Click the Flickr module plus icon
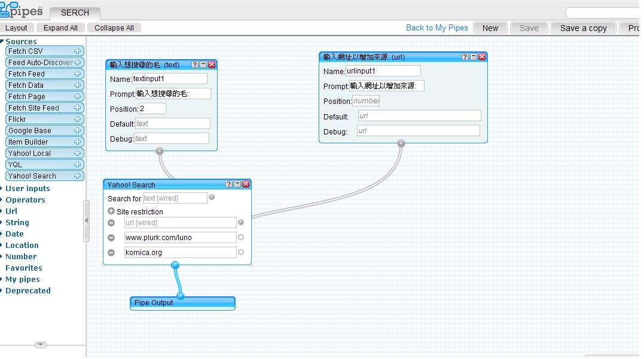Screen dimensions: 644x359 click(77, 119)
